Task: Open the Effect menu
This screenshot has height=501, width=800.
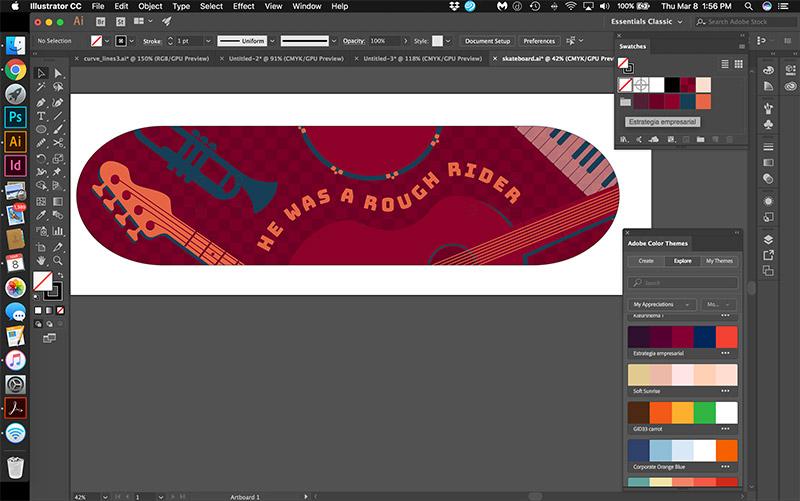Action: [x=243, y=6]
